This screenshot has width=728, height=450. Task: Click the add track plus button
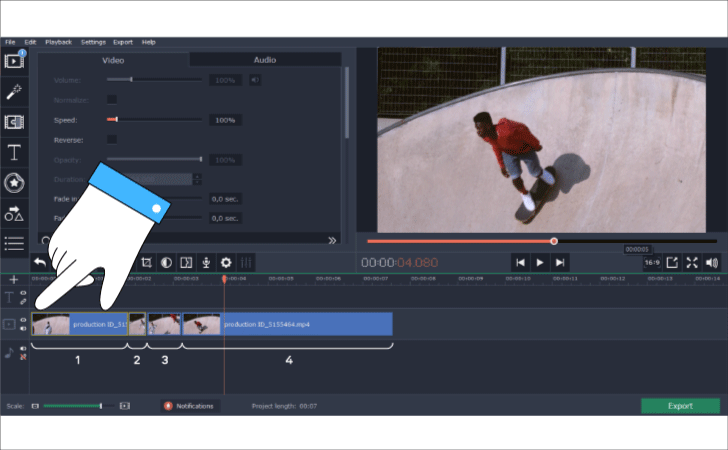coord(13,280)
